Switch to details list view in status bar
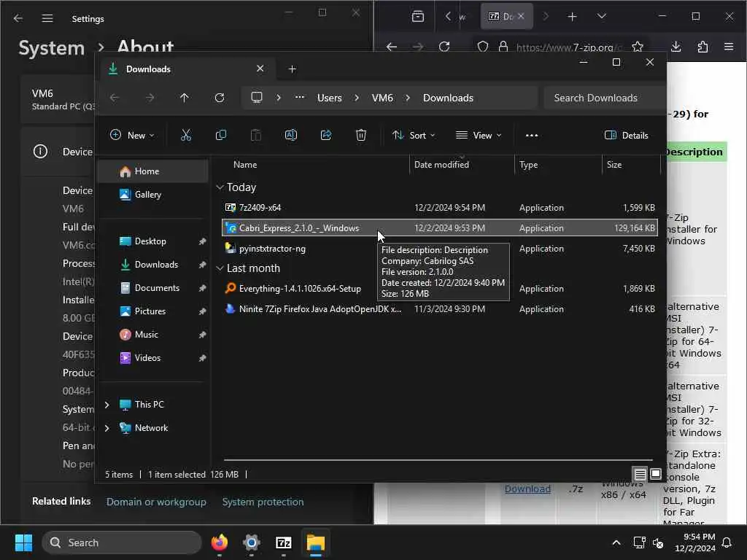Screen dimensions: 747x560 (640, 474)
